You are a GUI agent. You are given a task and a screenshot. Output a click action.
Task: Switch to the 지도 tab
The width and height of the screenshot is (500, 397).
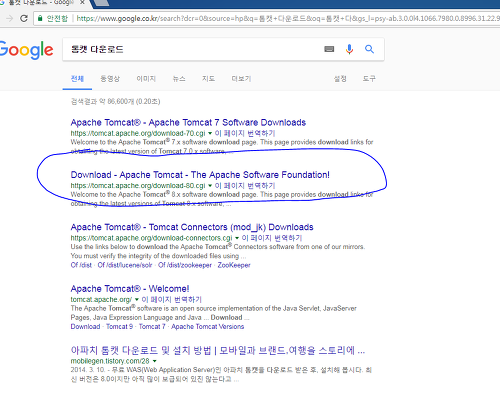208,79
